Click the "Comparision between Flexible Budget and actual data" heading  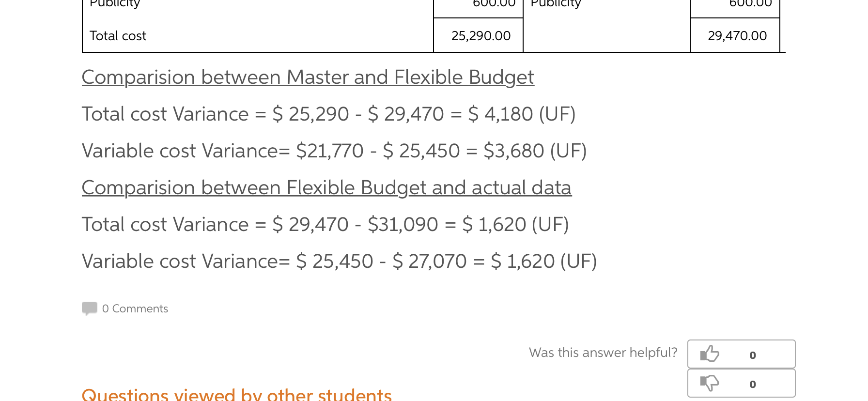tap(326, 188)
